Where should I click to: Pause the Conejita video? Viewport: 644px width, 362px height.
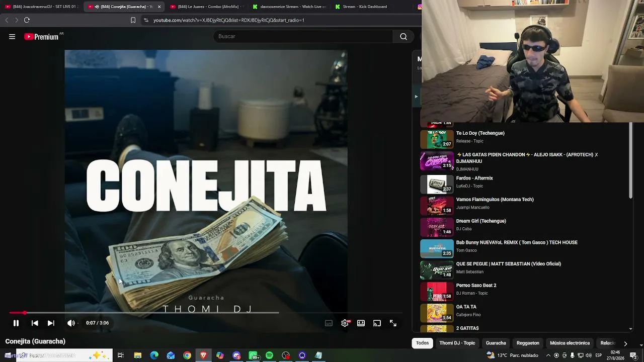pyautogui.click(x=16, y=323)
